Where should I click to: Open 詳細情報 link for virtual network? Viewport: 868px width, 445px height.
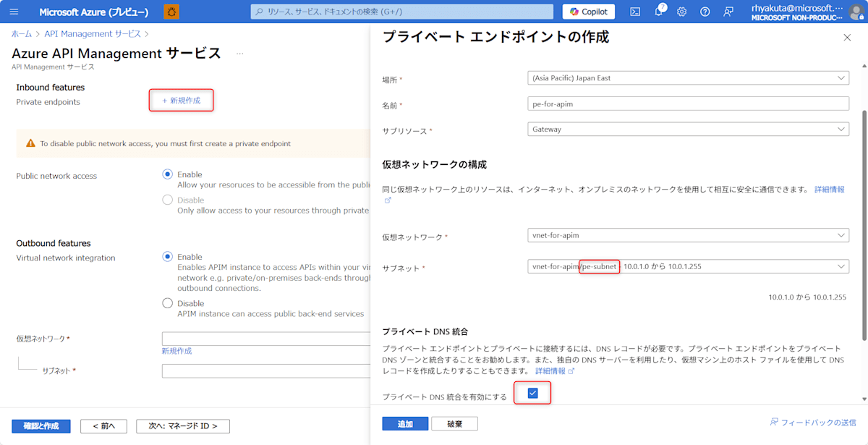[830, 190]
